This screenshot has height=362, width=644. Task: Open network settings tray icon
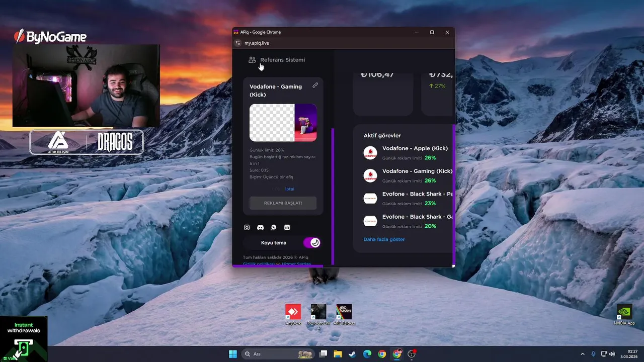point(604,354)
